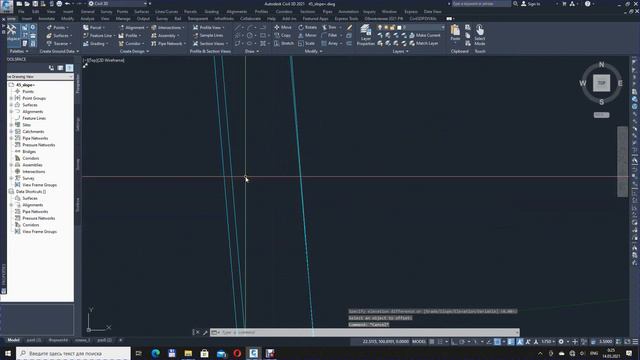Click the Microsoft Edge icon in the taskbar

(x=156, y=353)
